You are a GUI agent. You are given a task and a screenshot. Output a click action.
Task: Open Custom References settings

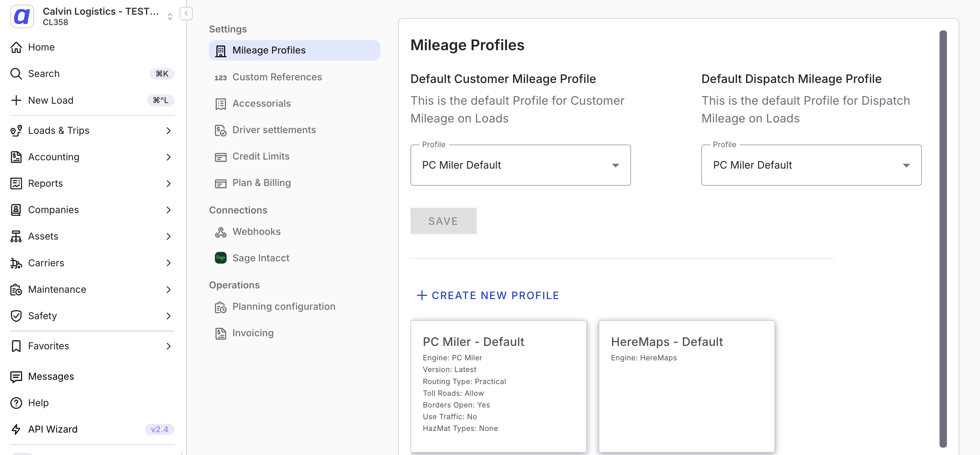(294, 77)
